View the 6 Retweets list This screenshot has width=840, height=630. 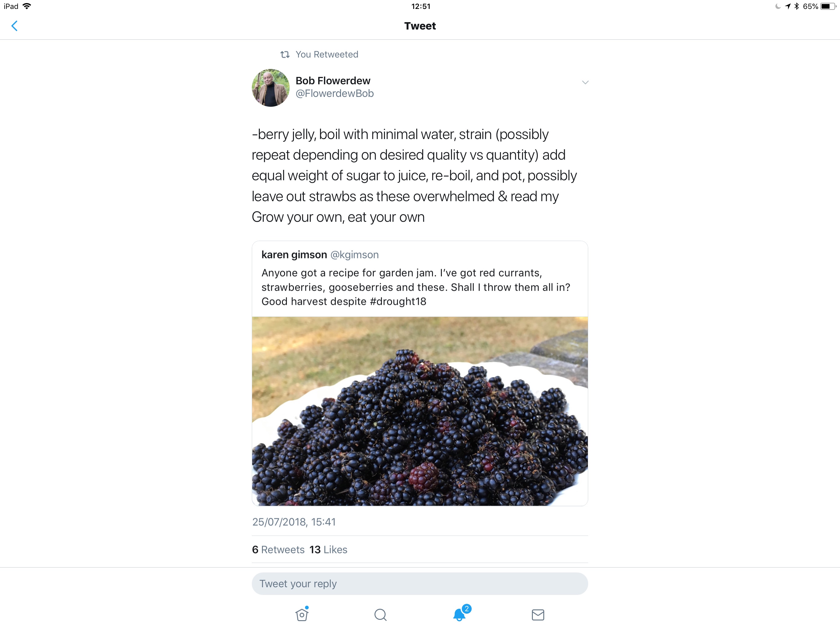click(x=278, y=549)
